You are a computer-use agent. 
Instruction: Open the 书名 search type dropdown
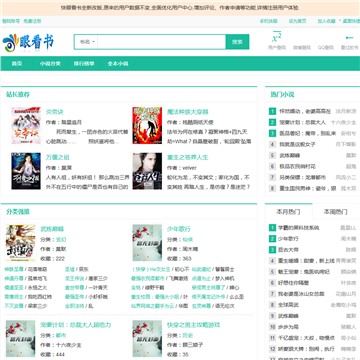[87, 42]
